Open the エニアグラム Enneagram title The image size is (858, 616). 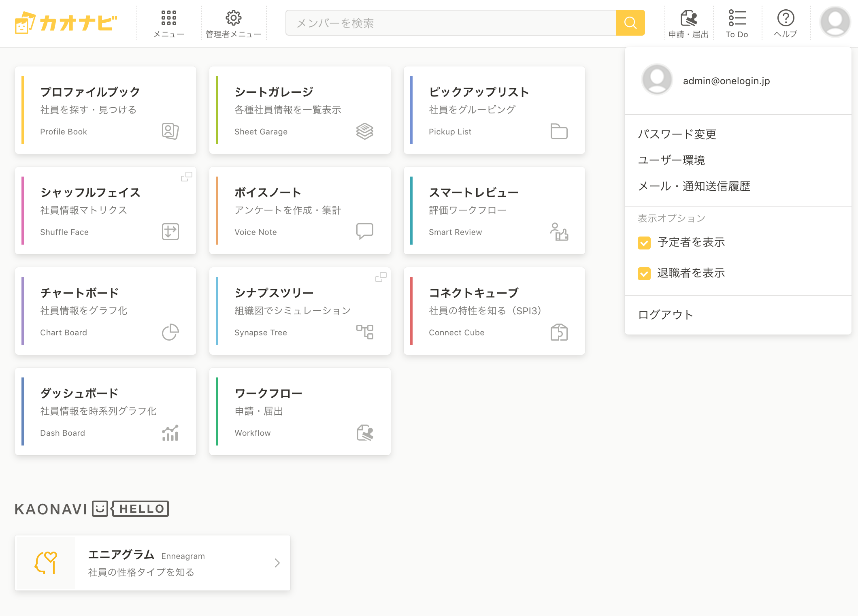(x=146, y=555)
